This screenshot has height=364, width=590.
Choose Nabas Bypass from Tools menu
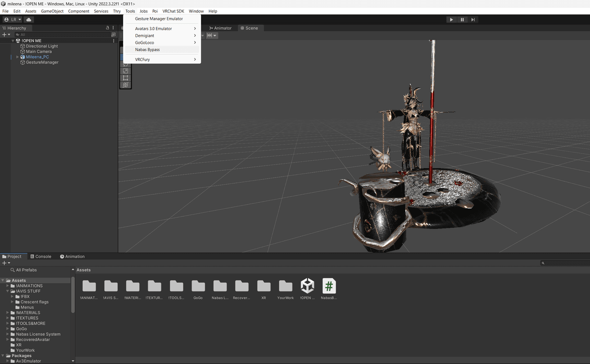[162, 49]
